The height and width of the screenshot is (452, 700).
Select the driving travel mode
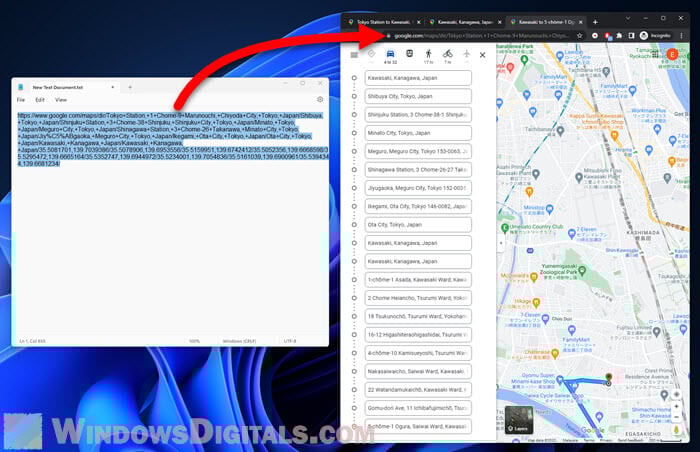(390, 54)
